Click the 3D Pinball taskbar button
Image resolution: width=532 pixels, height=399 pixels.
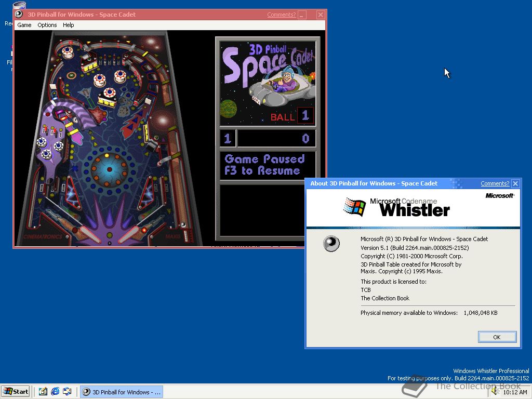click(122, 392)
